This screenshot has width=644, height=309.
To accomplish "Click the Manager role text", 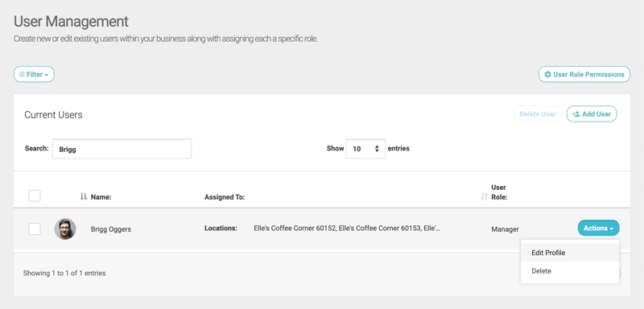I will [x=505, y=229].
